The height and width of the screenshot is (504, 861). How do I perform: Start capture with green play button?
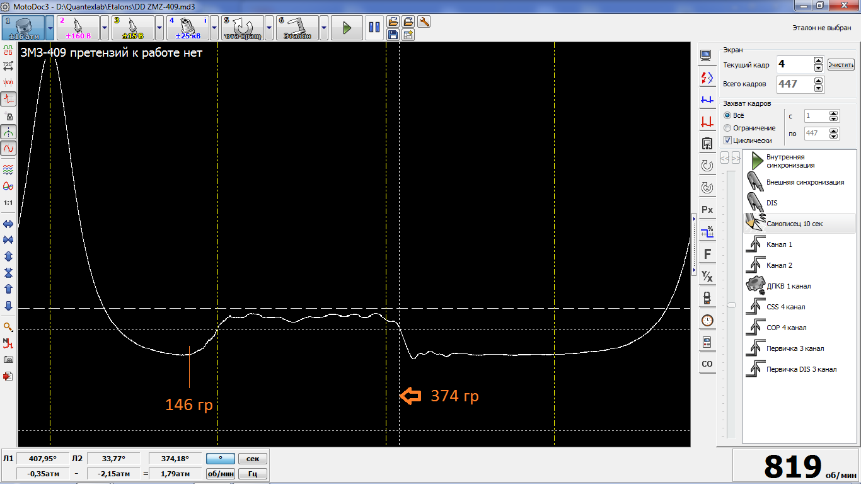(347, 28)
